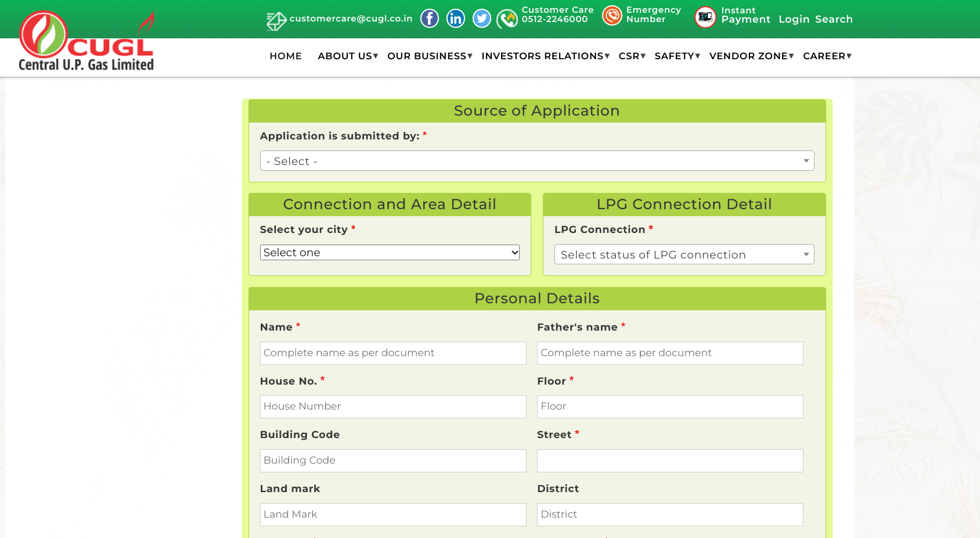Screen dimensions: 980x538
Task: Click into the House Number field
Action: click(393, 407)
